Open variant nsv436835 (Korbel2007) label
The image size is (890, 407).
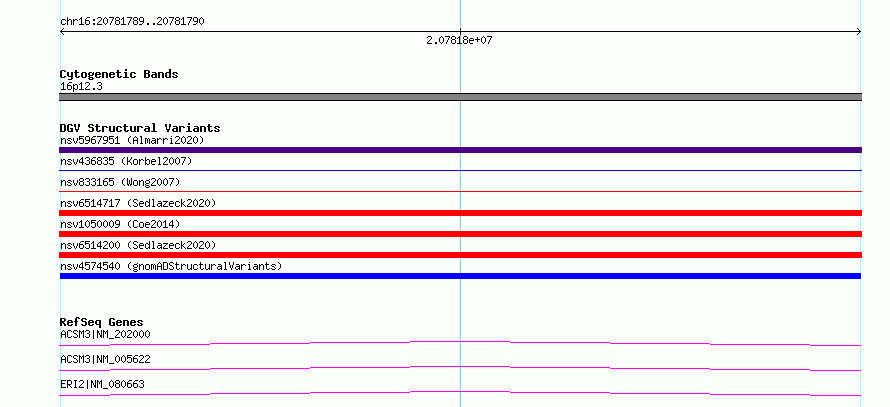pos(126,161)
